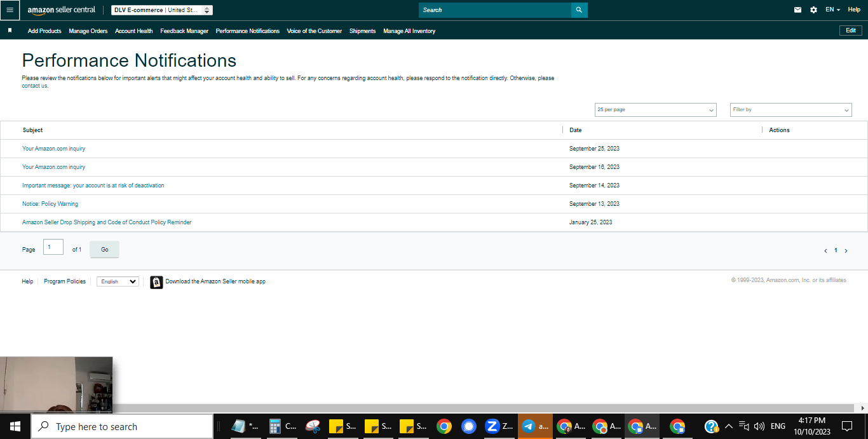
Task: Open Program Policies link
Action: coord(65,281)
